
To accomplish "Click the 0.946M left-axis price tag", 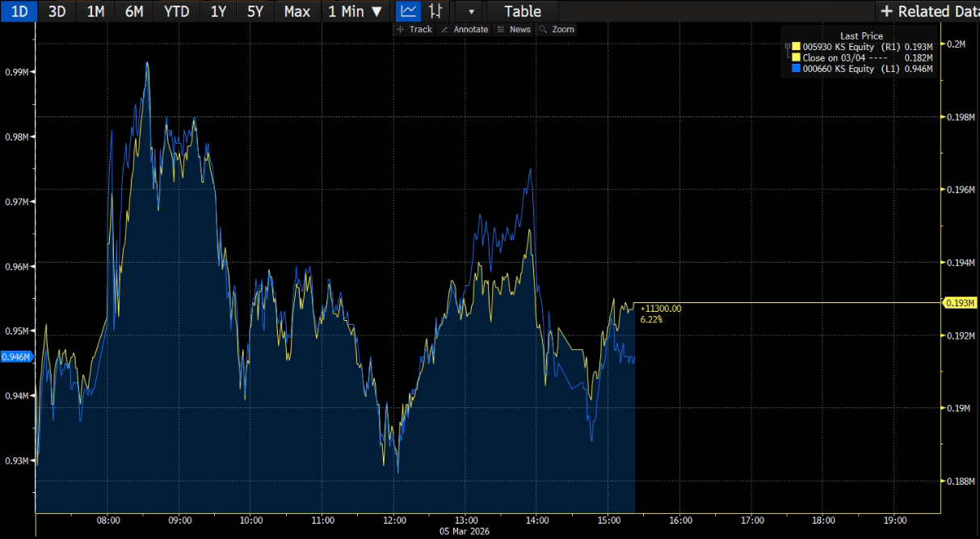I will [16, 356].
